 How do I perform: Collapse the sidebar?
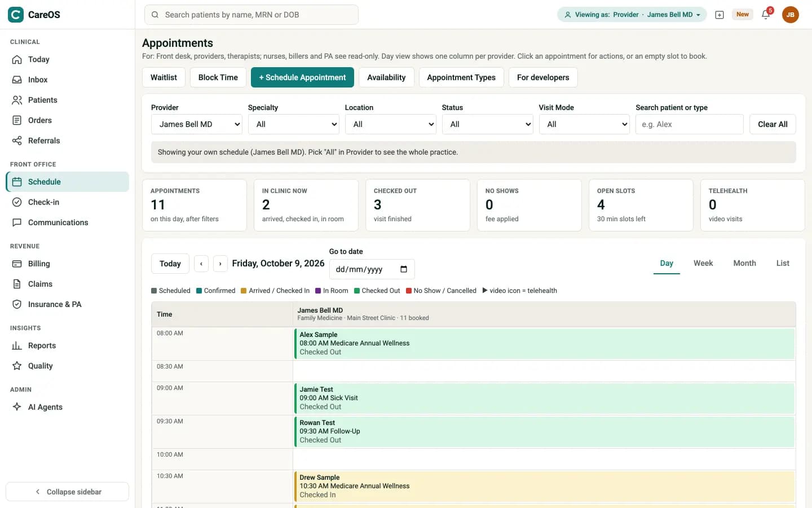pyautogui.click(x=67, y=492)
